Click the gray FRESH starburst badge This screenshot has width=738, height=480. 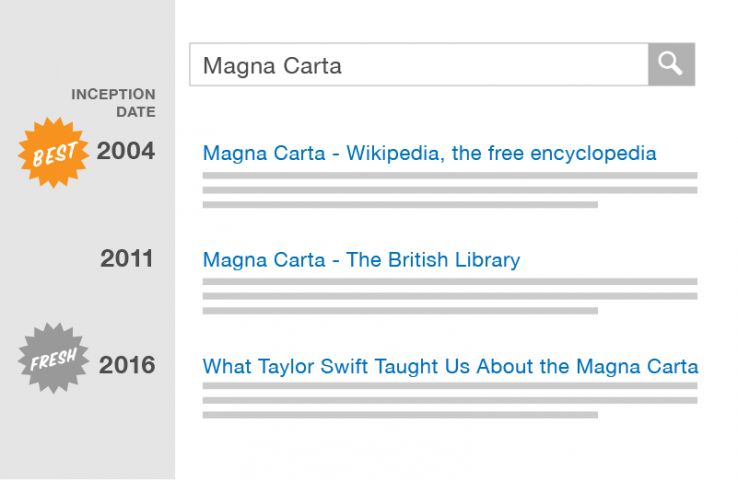tap(54, 359)
